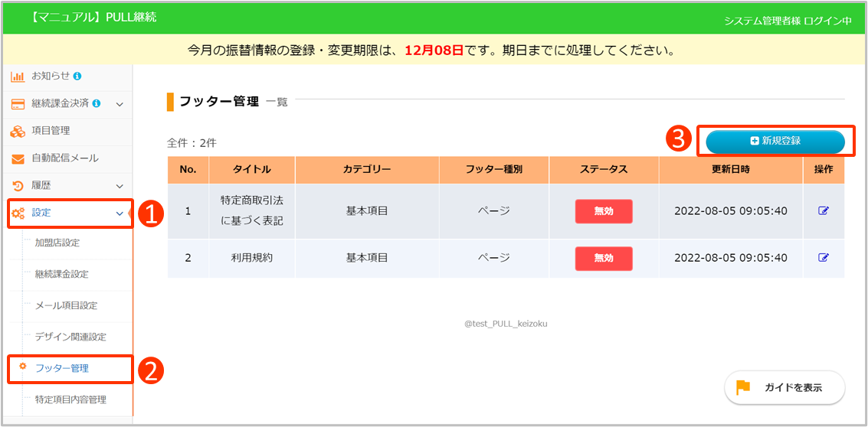Screen dimensions: 868x427
Task: Click the 項目管理 coins icon
Action: (18, 132)
